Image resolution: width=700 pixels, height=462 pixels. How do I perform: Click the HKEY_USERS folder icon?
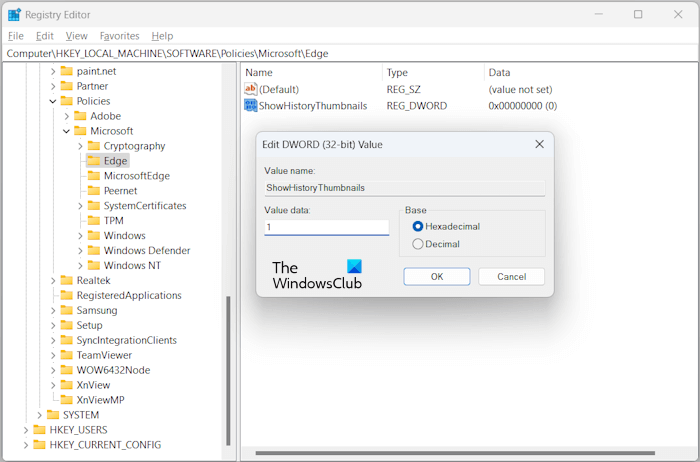pos(39,430)
